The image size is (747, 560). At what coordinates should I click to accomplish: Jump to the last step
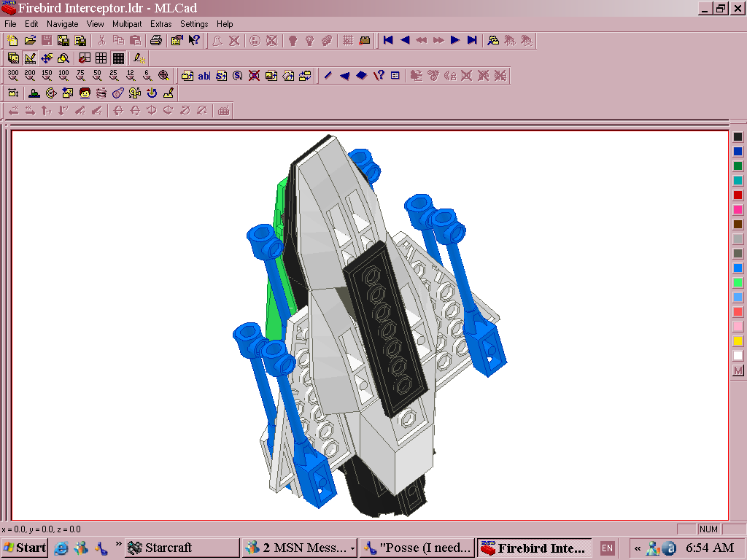point(472,41)
